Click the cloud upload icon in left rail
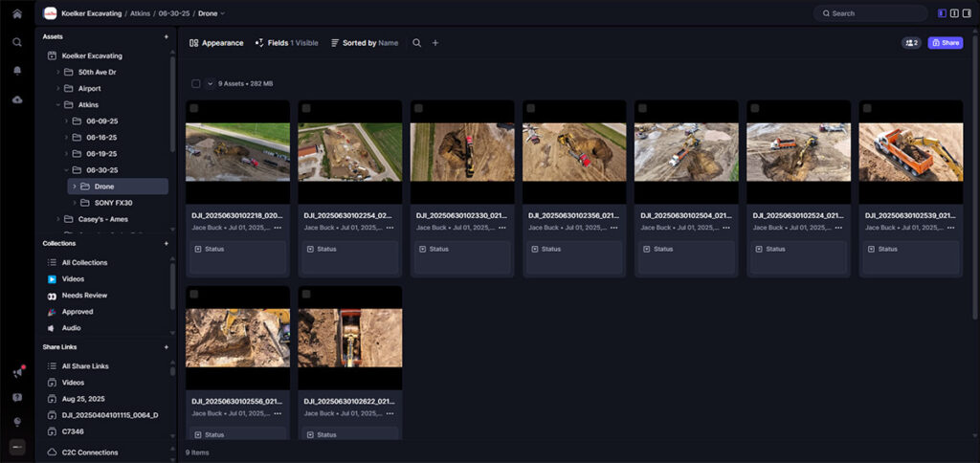This screenshot has width=980, height=463. coord(17,99)
